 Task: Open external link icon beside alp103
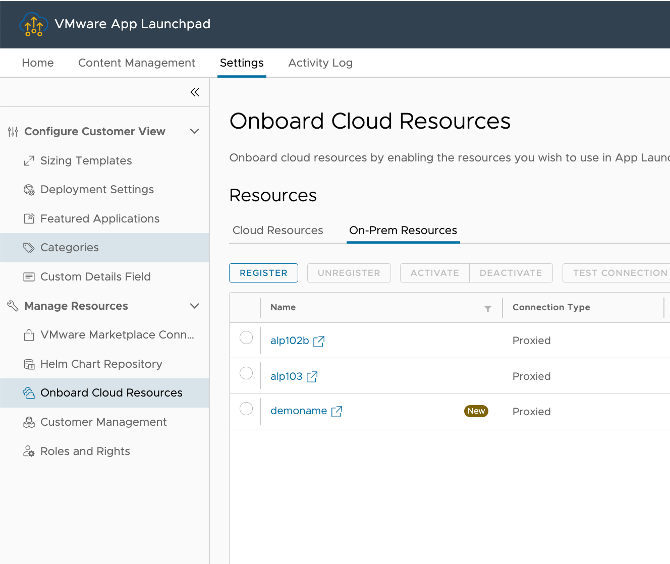(x=312, y=377)
